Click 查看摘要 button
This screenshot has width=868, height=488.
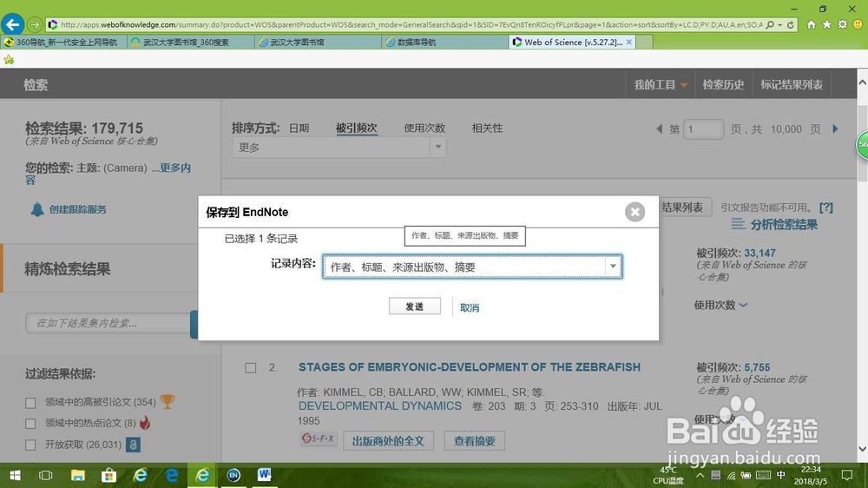point(475,441)
